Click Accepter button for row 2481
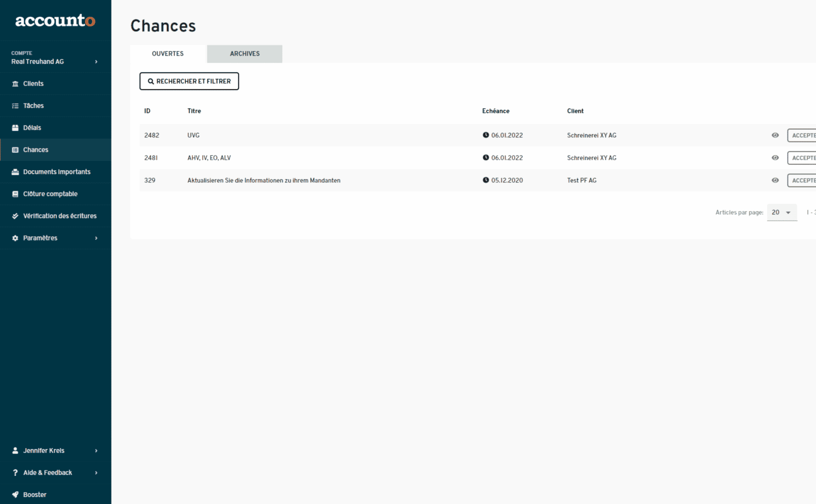816x504 pixels. [802, 158]
